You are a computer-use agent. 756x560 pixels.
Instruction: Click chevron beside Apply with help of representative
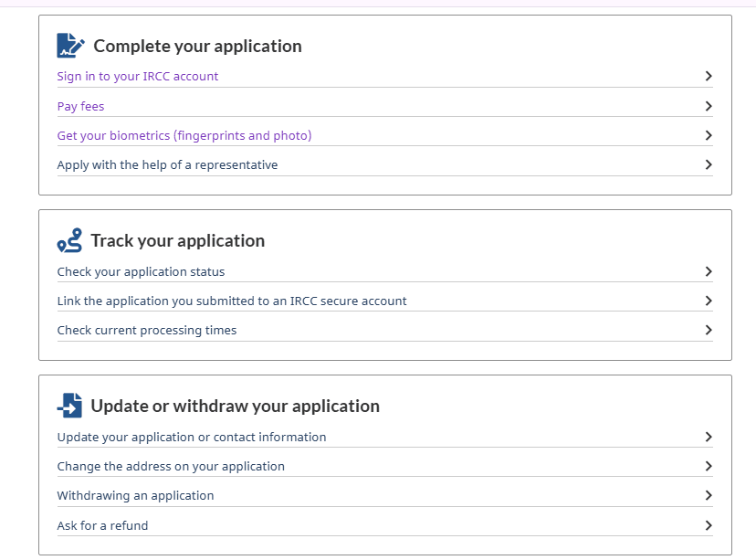(709, 165)
